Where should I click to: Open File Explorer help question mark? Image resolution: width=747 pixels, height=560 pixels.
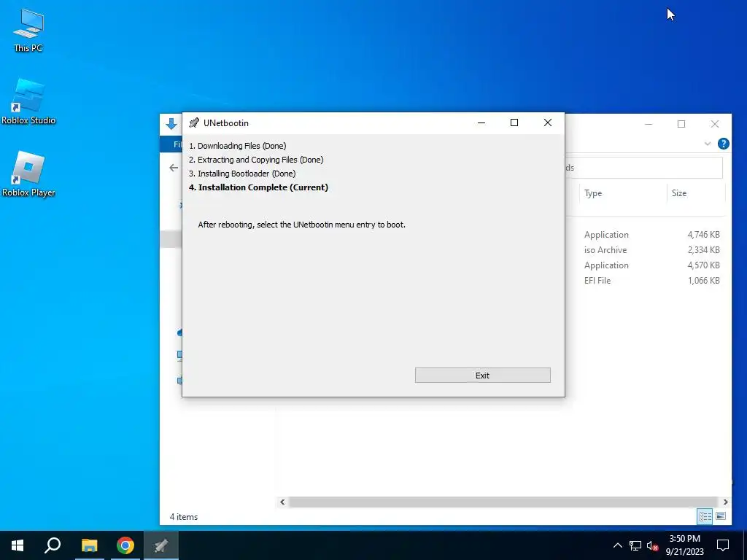(723, 144)
